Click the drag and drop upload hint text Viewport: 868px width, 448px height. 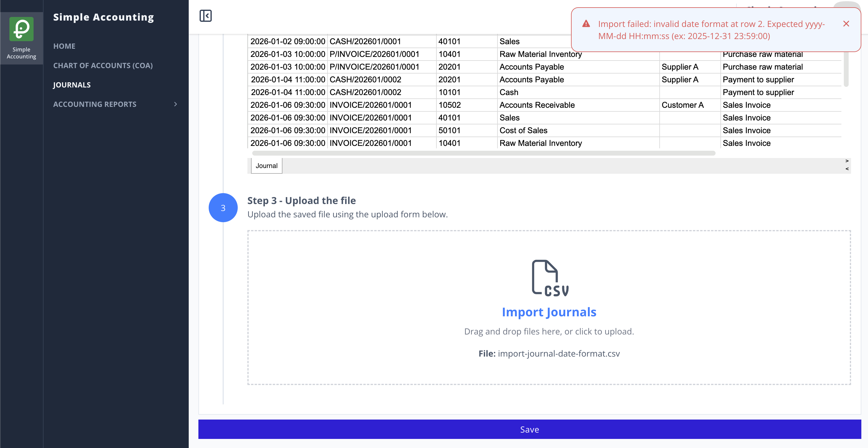point(549,331)
